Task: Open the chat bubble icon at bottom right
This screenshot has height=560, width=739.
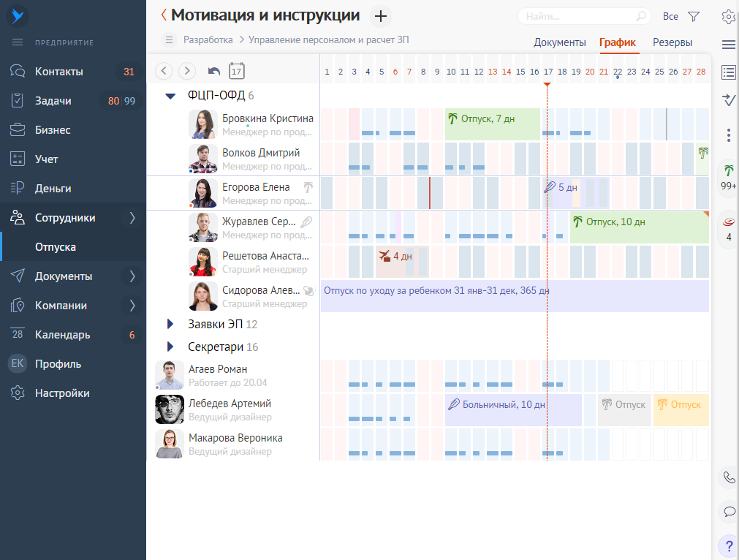Action: (727, 512)
